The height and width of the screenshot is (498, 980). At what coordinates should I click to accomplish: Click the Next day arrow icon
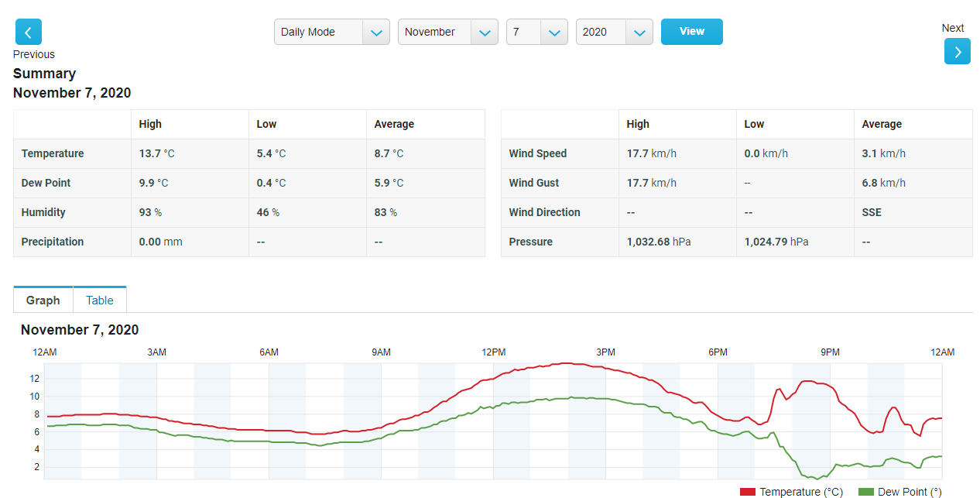[x=957, y=51]
